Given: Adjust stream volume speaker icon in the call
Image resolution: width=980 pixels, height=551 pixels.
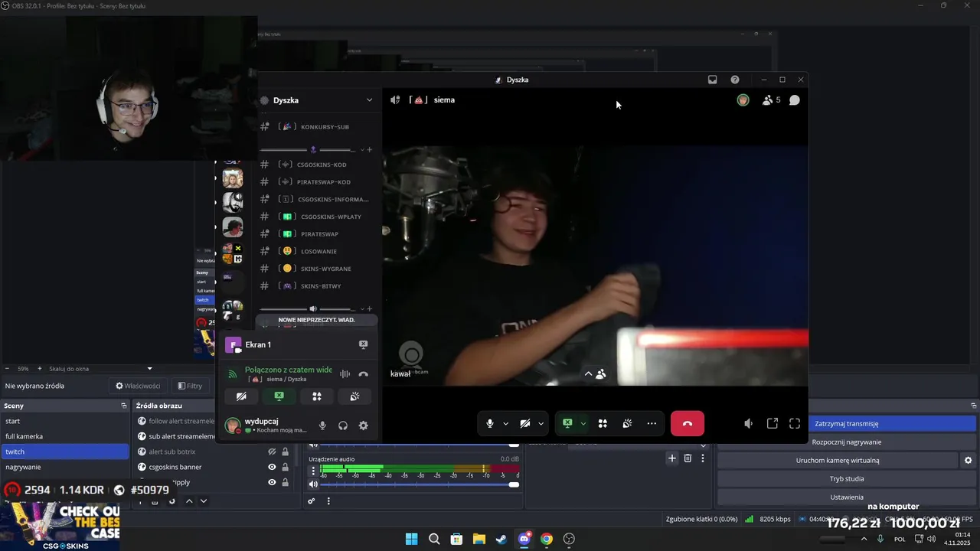Looking at the screenshot, I should tap(748, 423).
